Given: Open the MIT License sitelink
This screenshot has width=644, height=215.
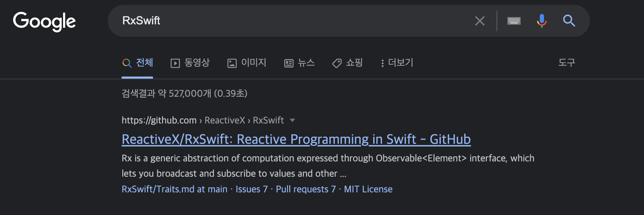Looking at the screenshot, I should 368,189.
